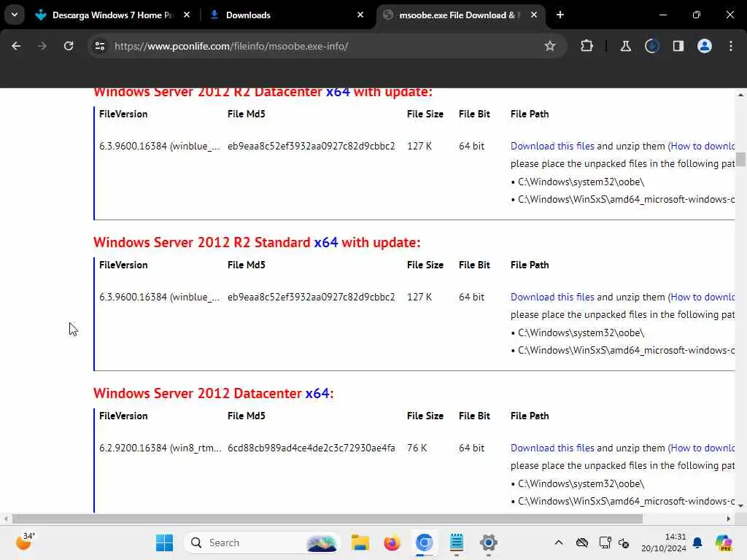Open the notification bell icon
The height and width of the screenshot is (560, 747).
pos(697,542)
